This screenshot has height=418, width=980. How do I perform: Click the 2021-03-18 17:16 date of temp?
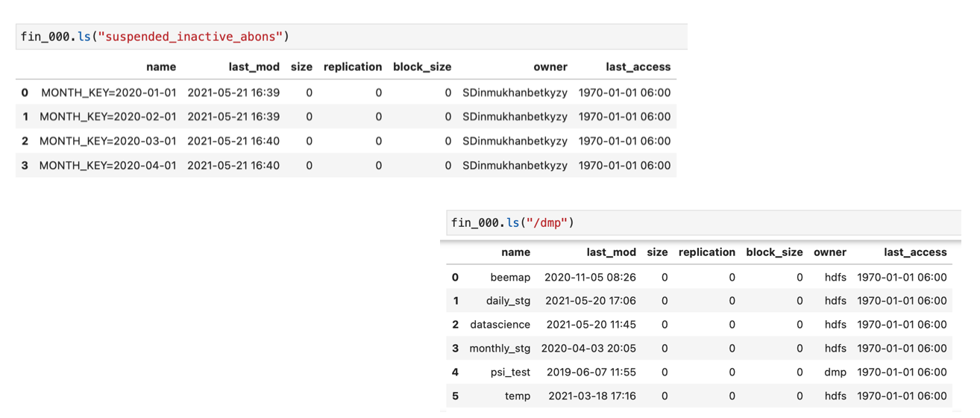click(592, 396)
